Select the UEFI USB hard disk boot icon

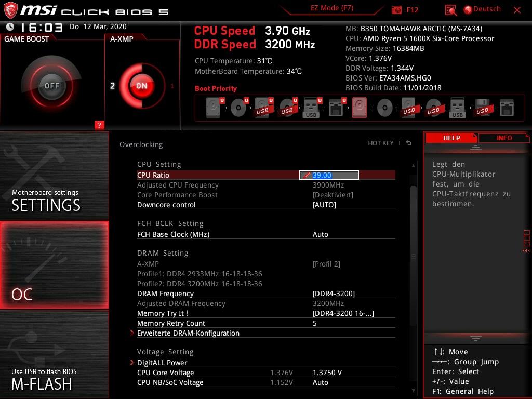pyautogui.click(x=264, y=108)
